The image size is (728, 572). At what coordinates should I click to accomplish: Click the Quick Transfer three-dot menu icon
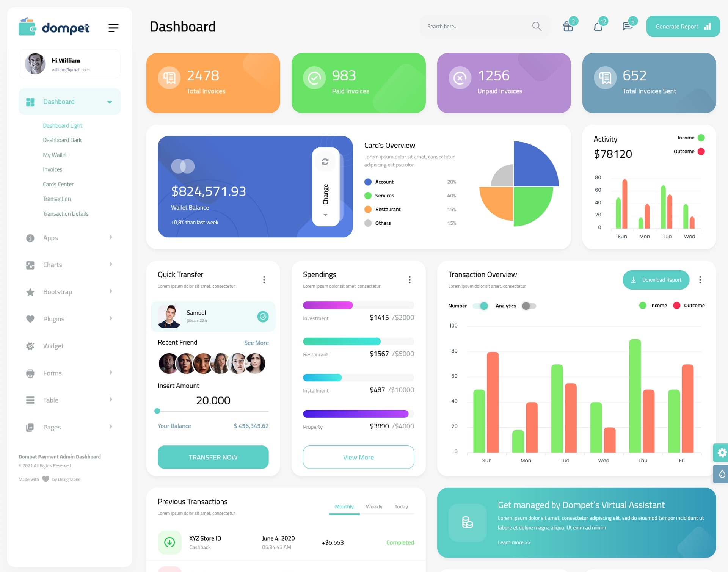264,279
